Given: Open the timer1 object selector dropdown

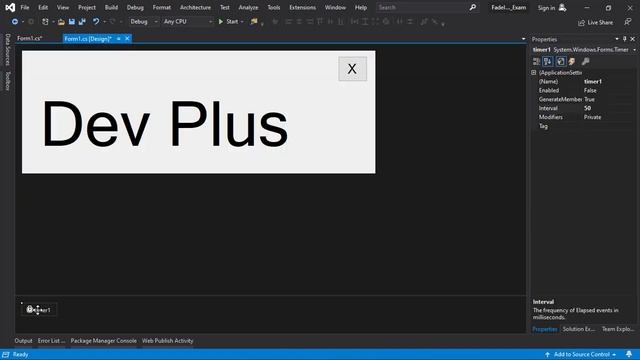Looking at the screenshot, I should click(634, 50).
